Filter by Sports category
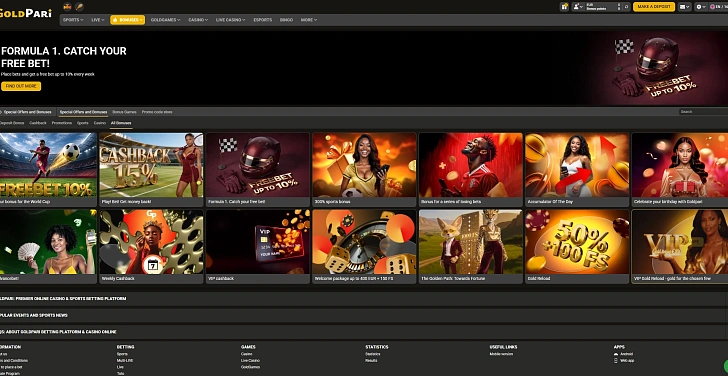Screen dimensions: 728x376 [83, 123]
